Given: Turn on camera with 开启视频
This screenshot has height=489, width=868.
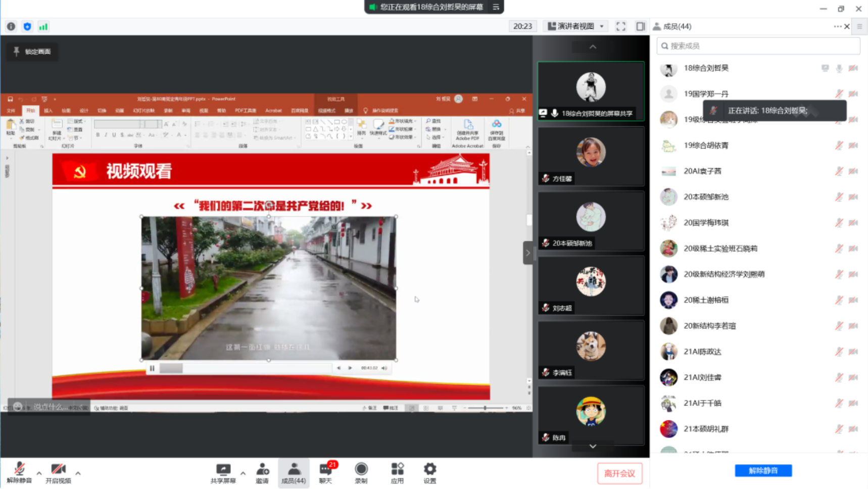Looking at the screenshot, I should click(x=58, y=473).
